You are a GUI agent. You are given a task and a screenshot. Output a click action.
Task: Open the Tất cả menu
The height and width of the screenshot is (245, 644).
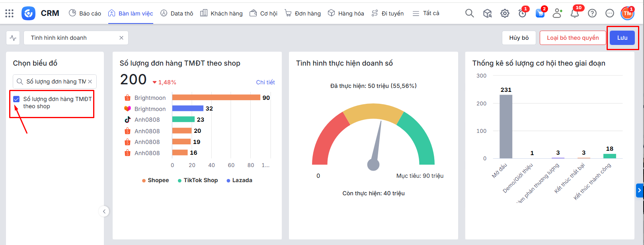click(x=426, y=14)
